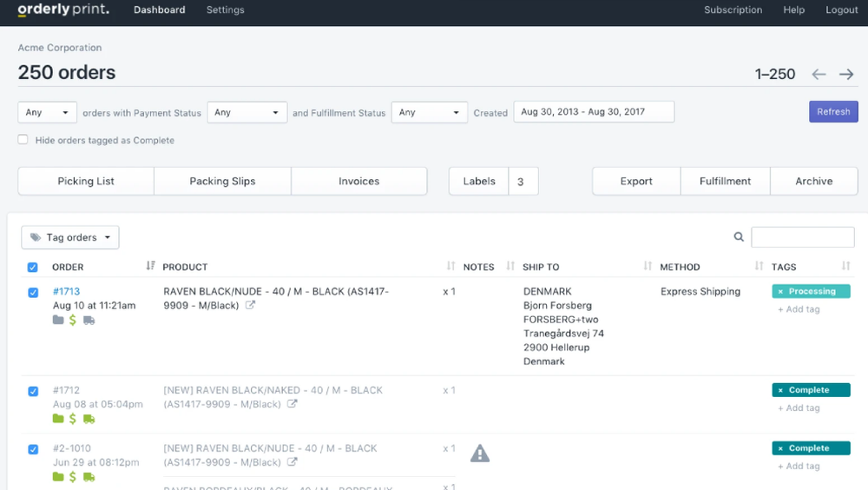
Task: Remove the Complete tag on order #2-1010
Action: pyautogui.click(x=780, y=448)
